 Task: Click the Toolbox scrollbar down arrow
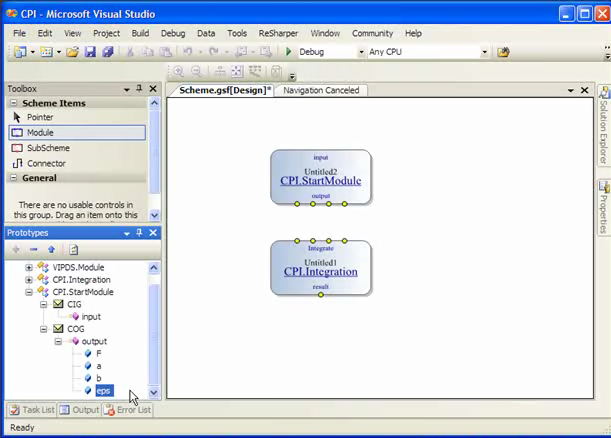tap(154, 215)
